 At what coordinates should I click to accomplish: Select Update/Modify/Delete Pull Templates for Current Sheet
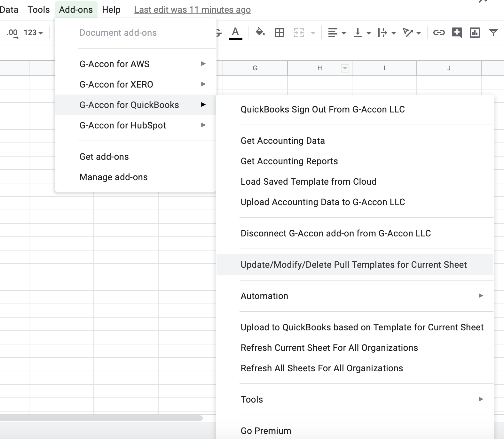(x=355, y=265)
